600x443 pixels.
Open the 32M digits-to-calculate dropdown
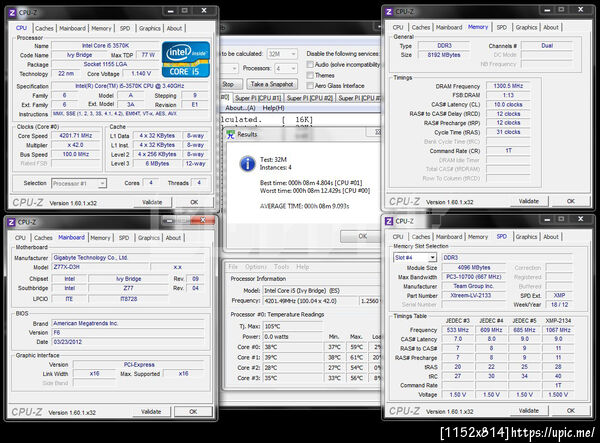(x=282, y=54)
